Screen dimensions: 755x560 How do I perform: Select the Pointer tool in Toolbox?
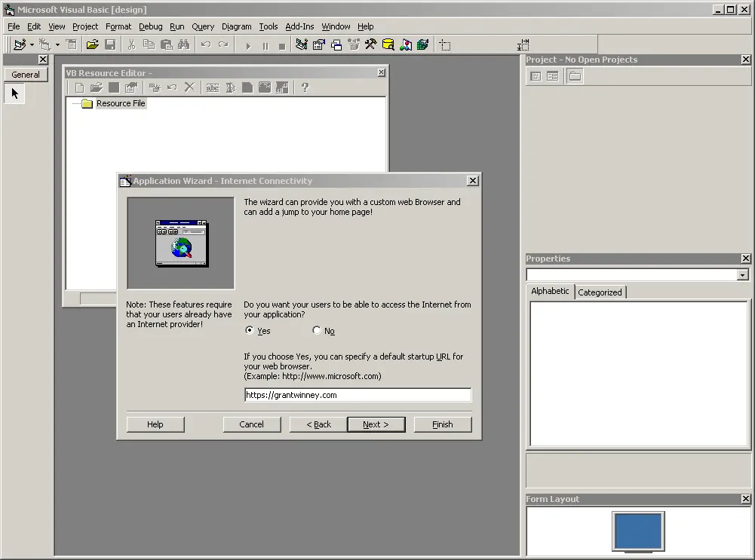(x=14, y=93)
